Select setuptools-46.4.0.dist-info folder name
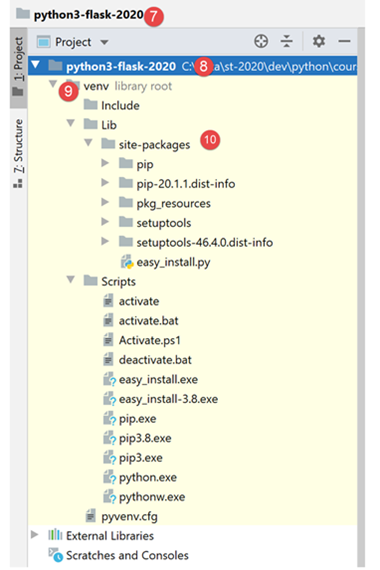Image resolution: width=380 pixels, height=570 pixels. pyautogui.click(x=205, y=242)
